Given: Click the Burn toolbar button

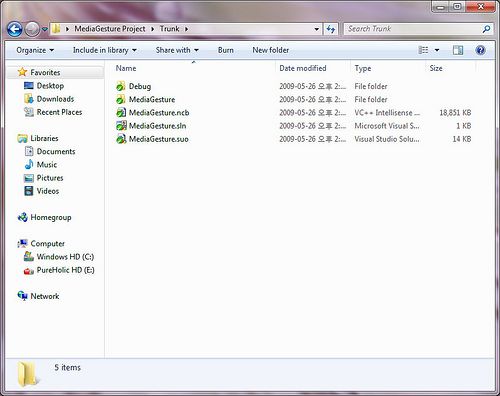Looking at the screenshot, I should point(226,50).
